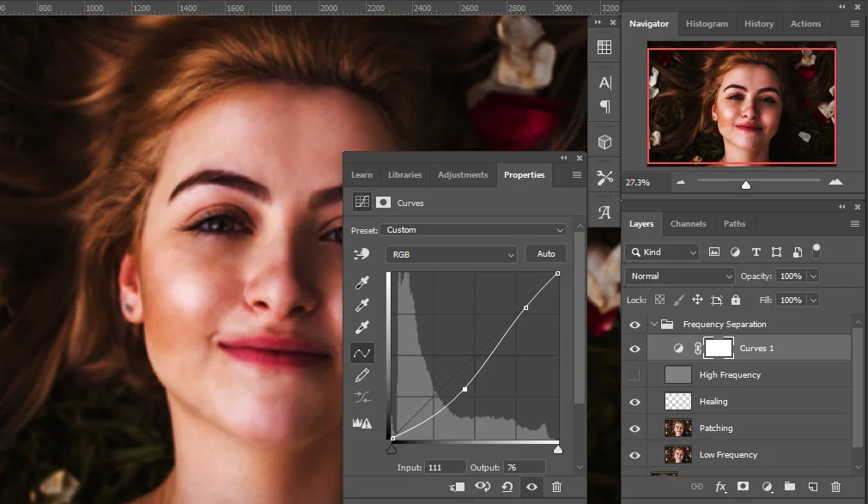Open the Character panel icon
This screenshot has height=504, width=868.
[605, 82]
